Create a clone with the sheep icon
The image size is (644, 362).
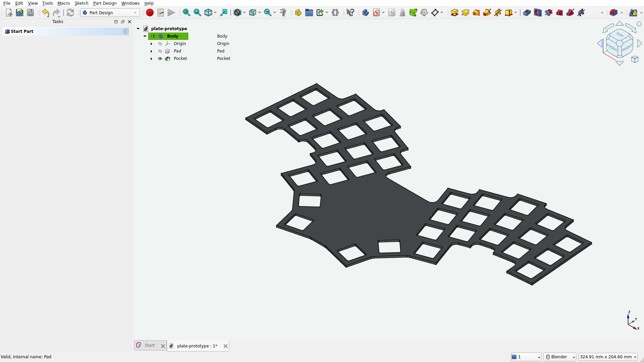424,13
